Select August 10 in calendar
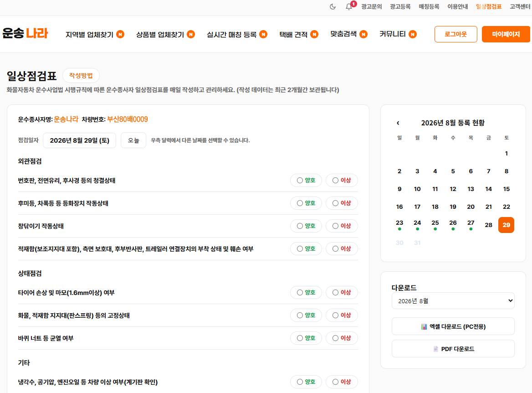 (417, 189)
